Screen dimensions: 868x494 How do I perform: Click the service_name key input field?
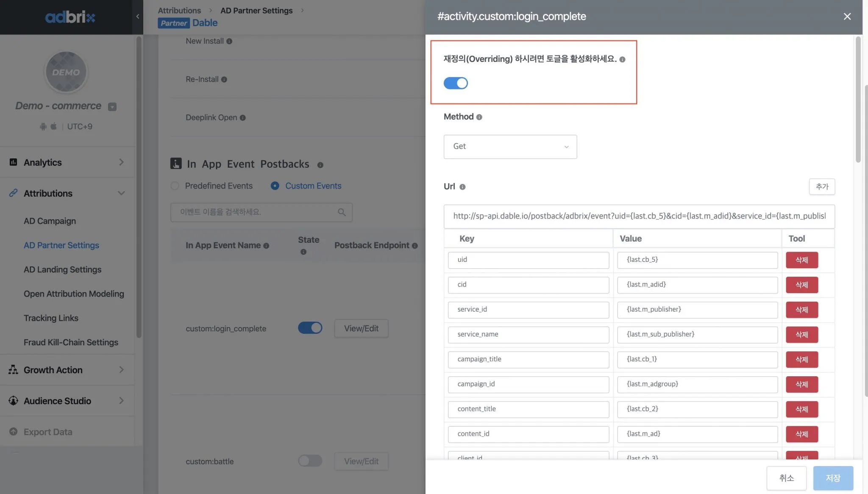click(x=528, y=335)
